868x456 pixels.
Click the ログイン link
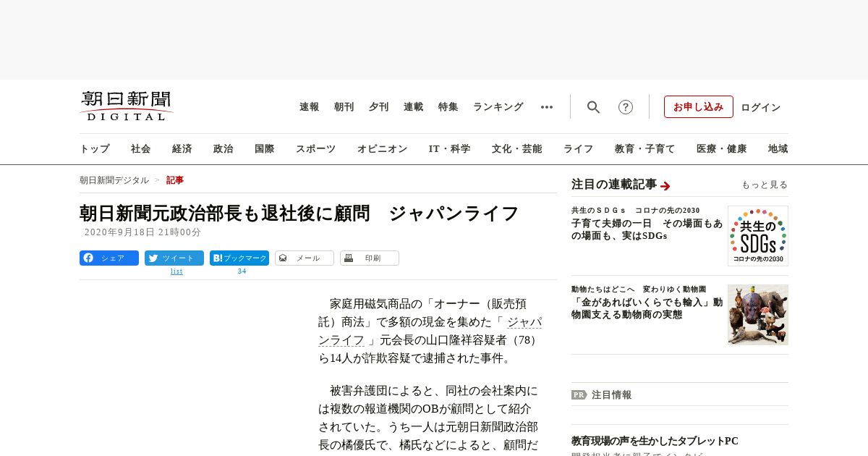point(761,107)
